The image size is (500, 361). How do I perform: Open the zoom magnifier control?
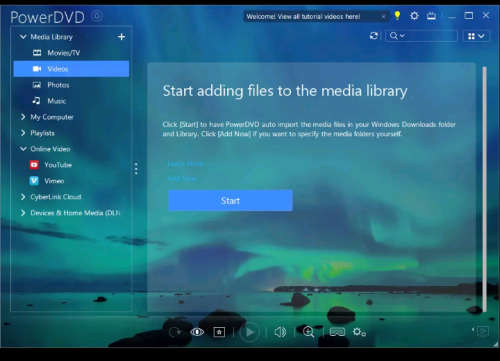[308, 332]
